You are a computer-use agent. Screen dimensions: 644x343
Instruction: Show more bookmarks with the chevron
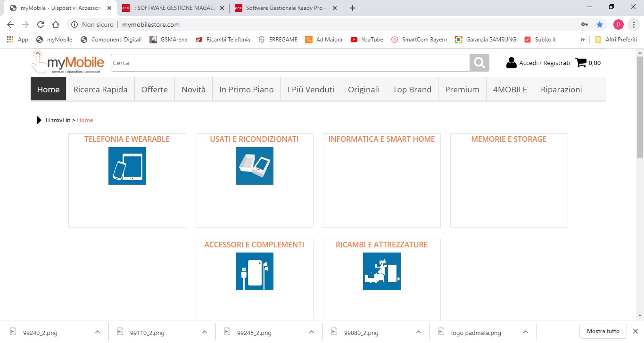583,40
